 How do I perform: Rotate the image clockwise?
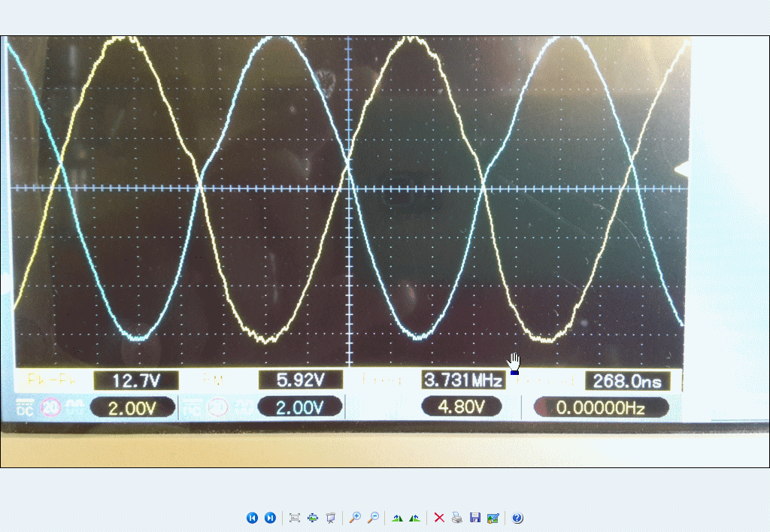pos(397,518)
